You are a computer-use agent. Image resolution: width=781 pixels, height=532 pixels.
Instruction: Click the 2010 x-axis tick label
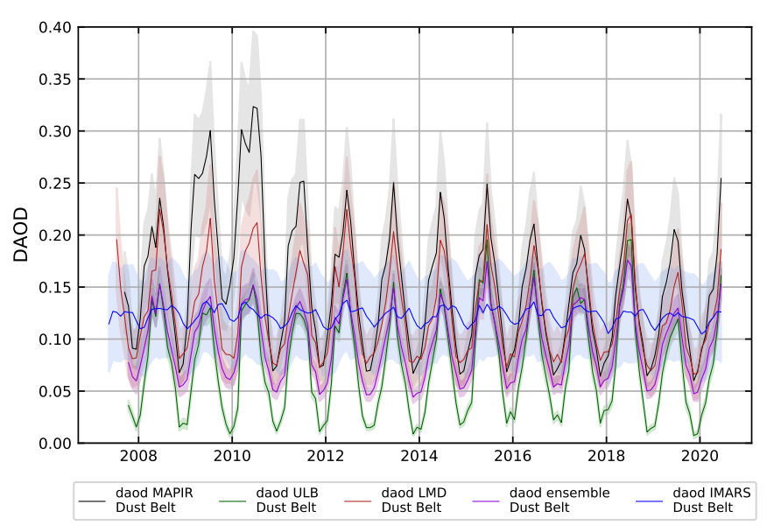pos(232,457)
